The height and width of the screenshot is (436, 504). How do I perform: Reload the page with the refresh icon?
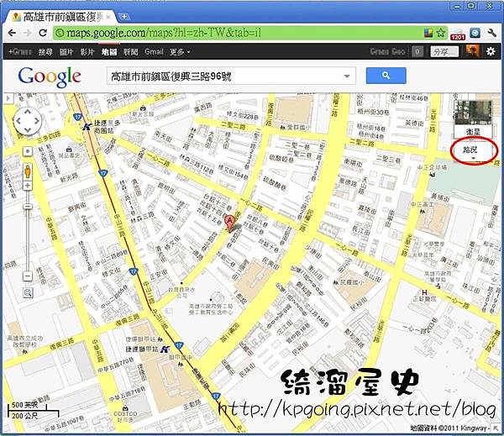coord(43,33)
